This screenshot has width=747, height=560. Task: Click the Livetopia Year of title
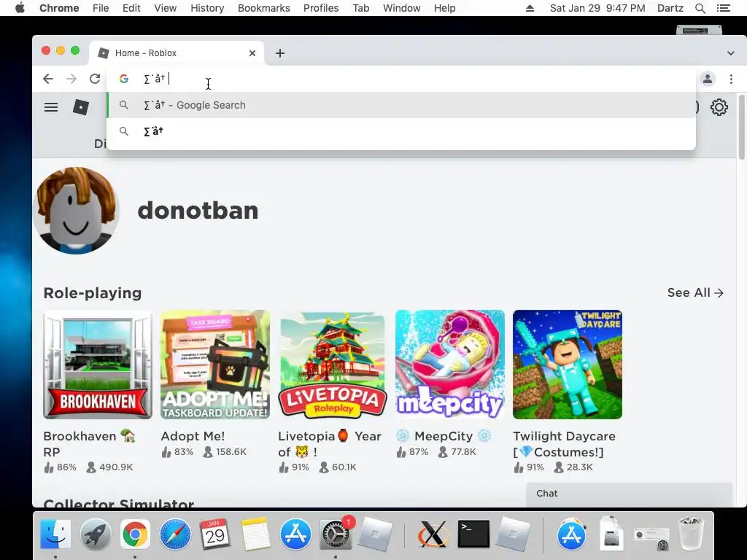[x=330, y=444]
